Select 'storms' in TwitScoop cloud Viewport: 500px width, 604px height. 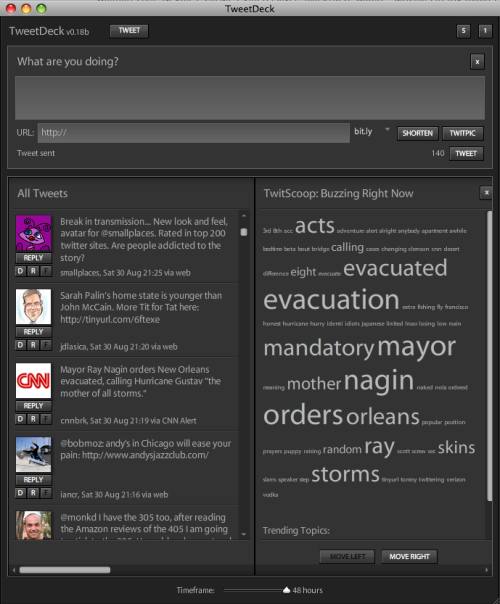346,475
